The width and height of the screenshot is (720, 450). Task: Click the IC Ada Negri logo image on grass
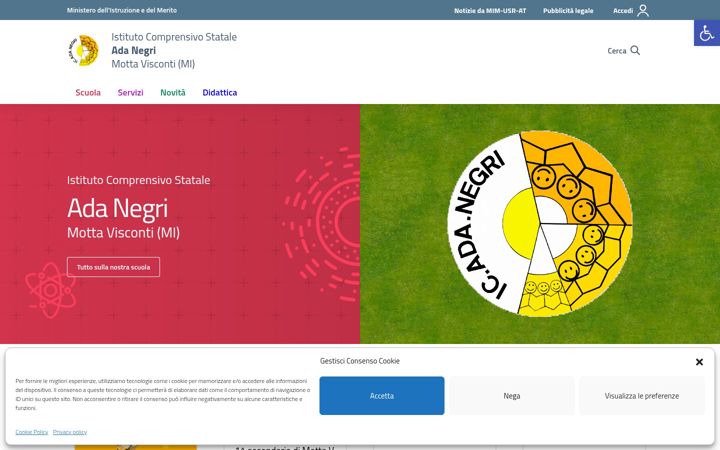pyautogui.click(x=540, y=224)
